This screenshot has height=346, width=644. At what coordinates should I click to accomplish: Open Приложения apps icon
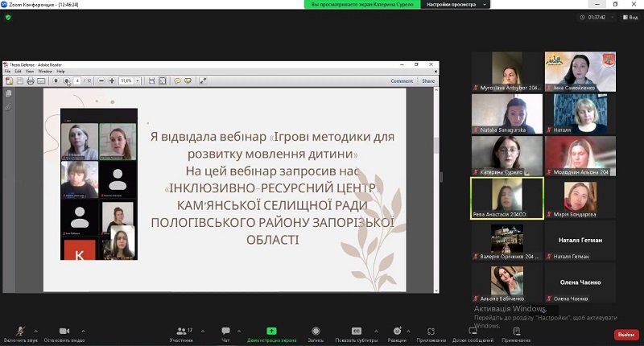click(431, 332)
